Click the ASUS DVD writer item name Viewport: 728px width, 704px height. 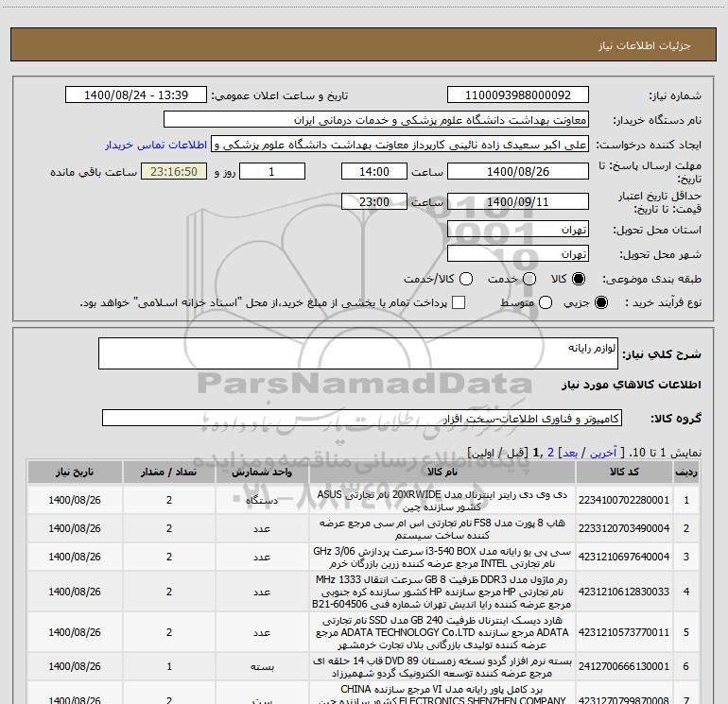442,500
